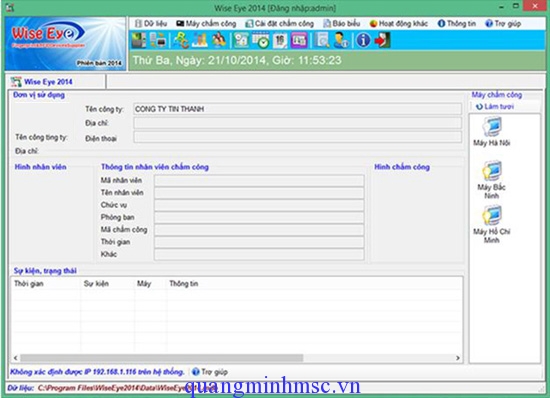Click the IP 192.168.1.116 warning message
550x398 pixels.
click(97, 372)
